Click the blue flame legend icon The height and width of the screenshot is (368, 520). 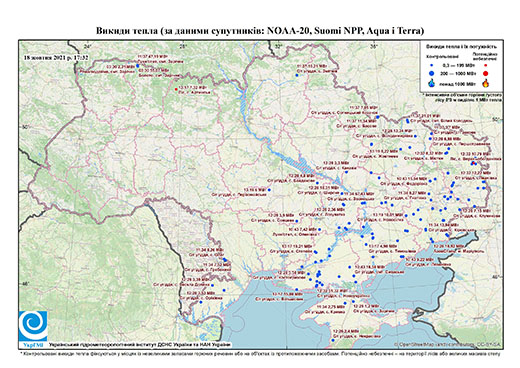coord(432,83)
